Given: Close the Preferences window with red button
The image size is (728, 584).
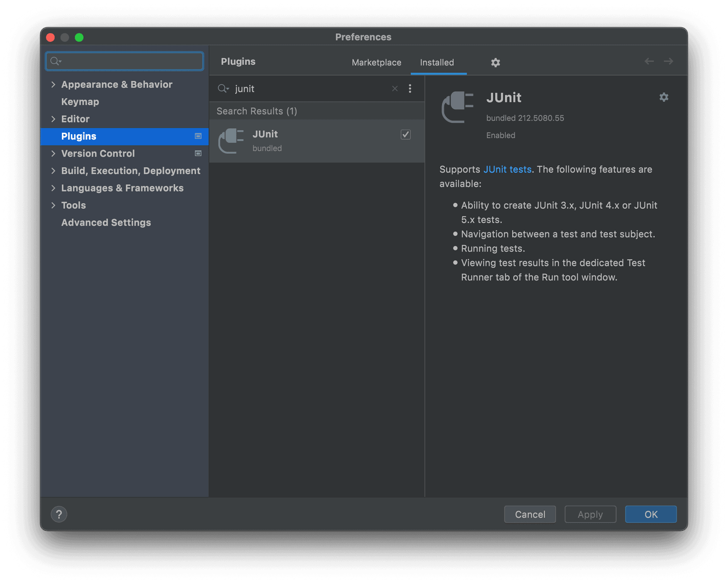Looking at the screenshot, I should pos(51,37).
